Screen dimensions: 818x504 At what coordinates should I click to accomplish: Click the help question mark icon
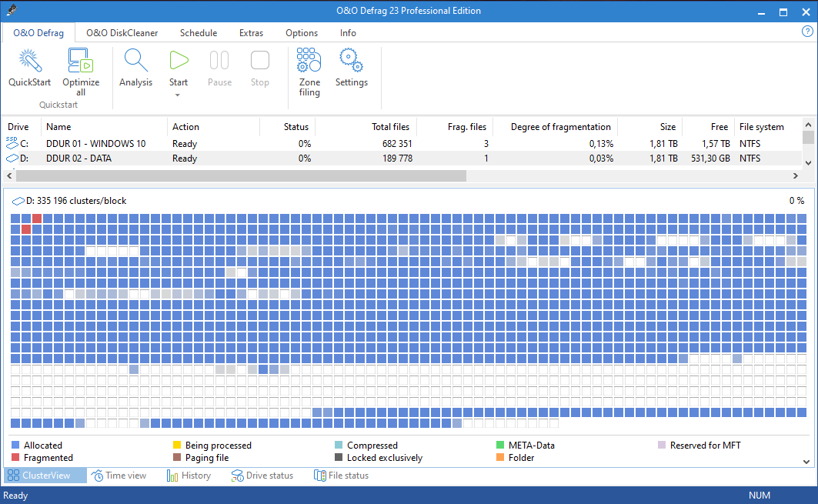807,32
